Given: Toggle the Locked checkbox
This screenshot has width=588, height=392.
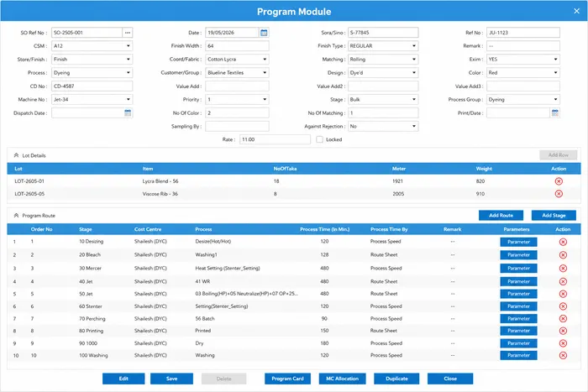Looking at the screenshot, I should [x=319, y=139].
